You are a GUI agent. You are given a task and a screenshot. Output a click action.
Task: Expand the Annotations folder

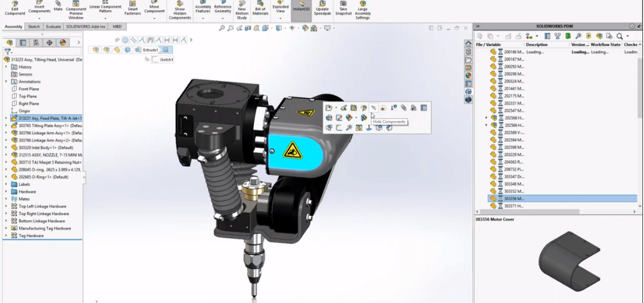(x=6, y=82)
